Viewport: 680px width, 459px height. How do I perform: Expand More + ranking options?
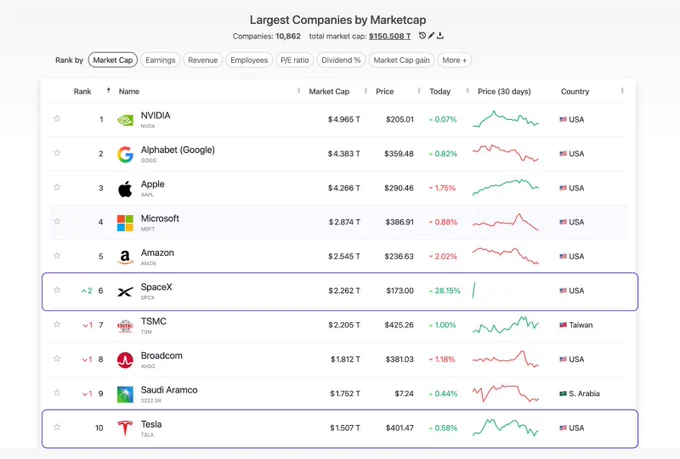(x=454, y=60)
